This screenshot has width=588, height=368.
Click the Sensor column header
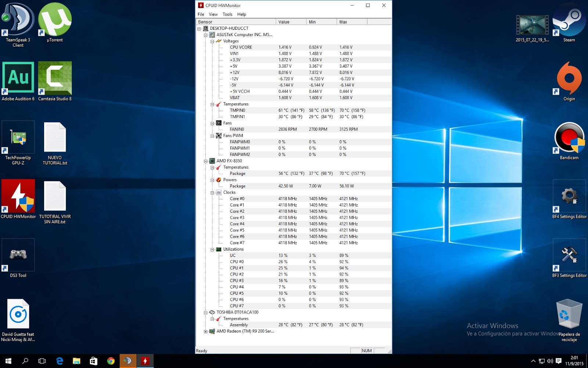click(x=236, y=22)
